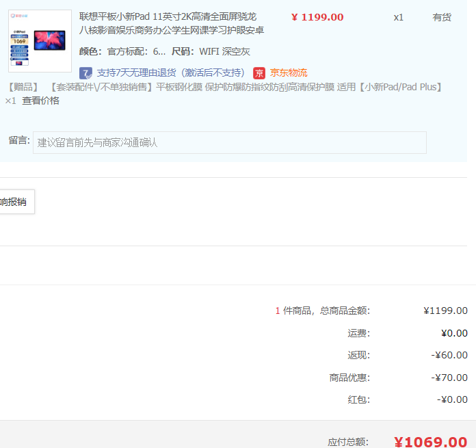The height and width of the screenshot is (448, 476).
Task: Focus the 留言 message input field
Action: 230,143
